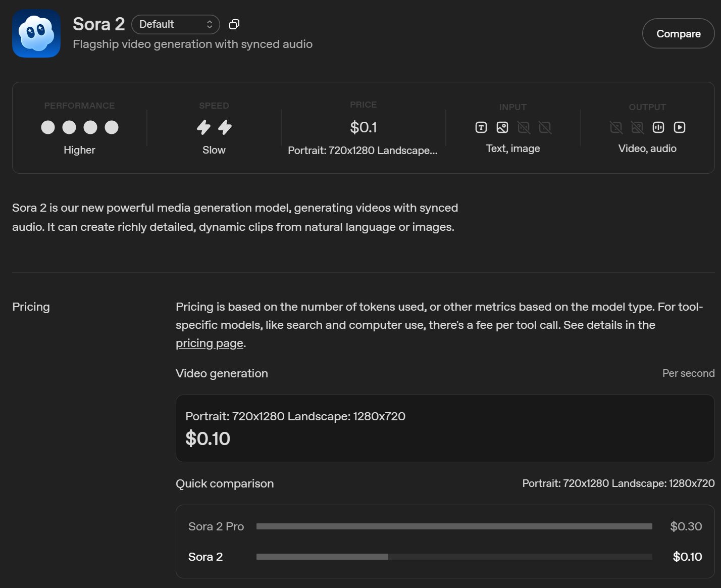The image size is (721, 588).
Task: Click the Sora 2 Pro comparison bar
Action: tap(454, 526)
